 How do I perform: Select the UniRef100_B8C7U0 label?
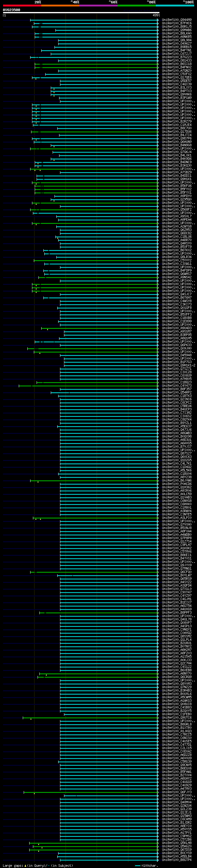[177, 128]
